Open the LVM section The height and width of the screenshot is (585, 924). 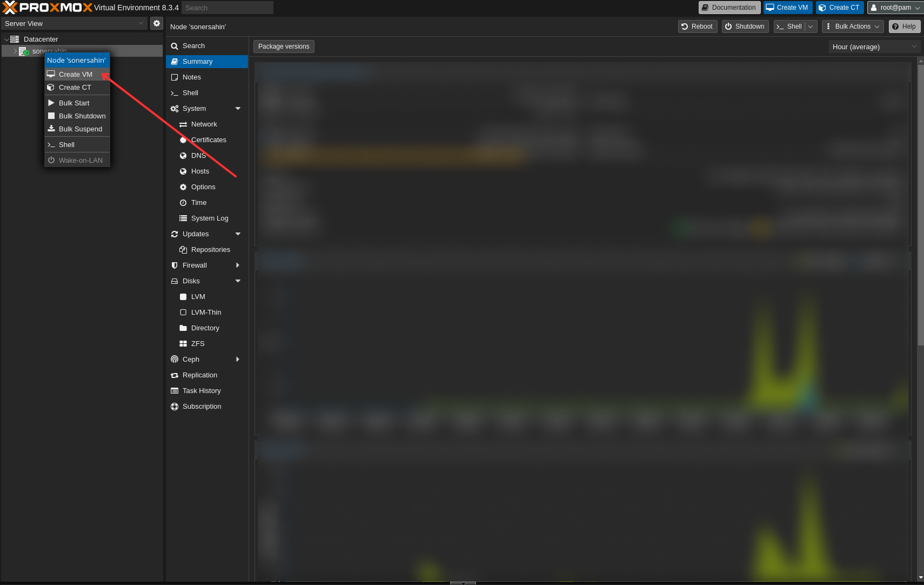coord(207,297)
